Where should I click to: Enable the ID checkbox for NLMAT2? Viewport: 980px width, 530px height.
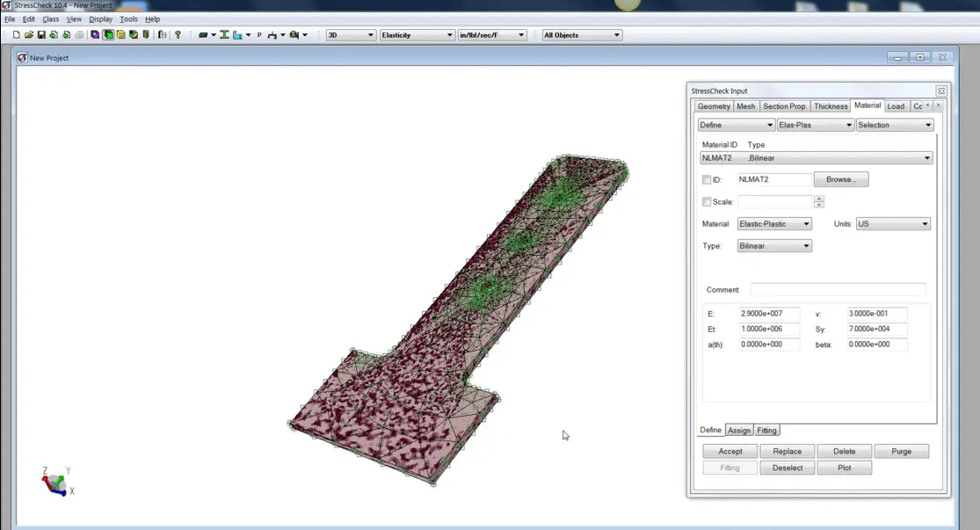[x=707, y=178]
